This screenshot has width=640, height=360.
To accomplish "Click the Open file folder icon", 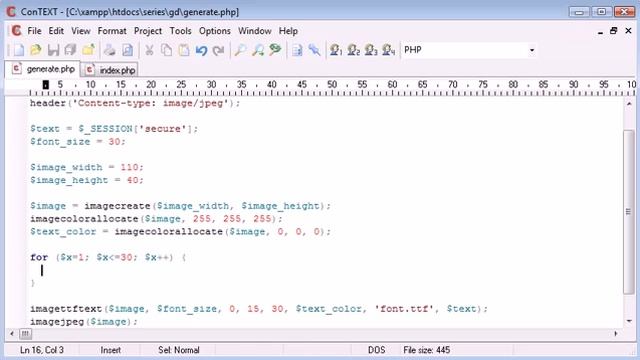I will (36, 50).
